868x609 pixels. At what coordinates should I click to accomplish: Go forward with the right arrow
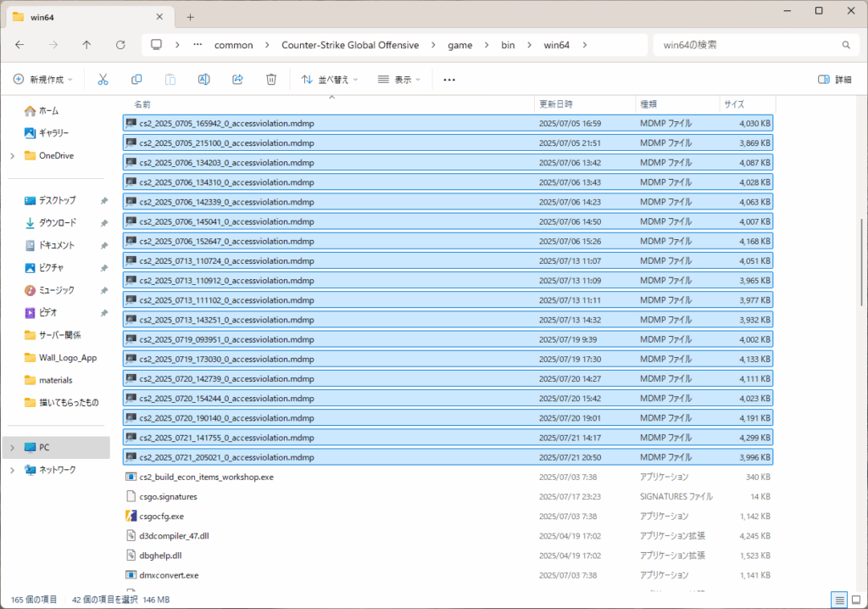click(53, 45)
